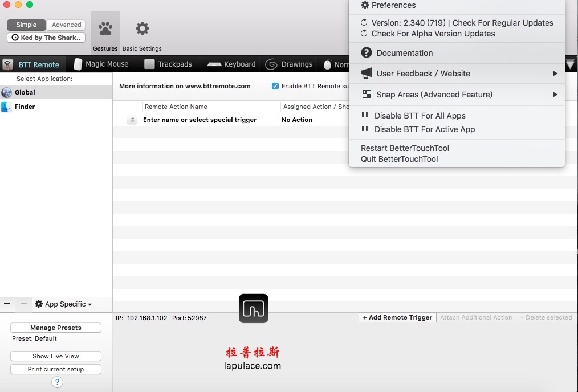
Task: Switch to the Magic Mouse tab
Action: pos(101,64)
